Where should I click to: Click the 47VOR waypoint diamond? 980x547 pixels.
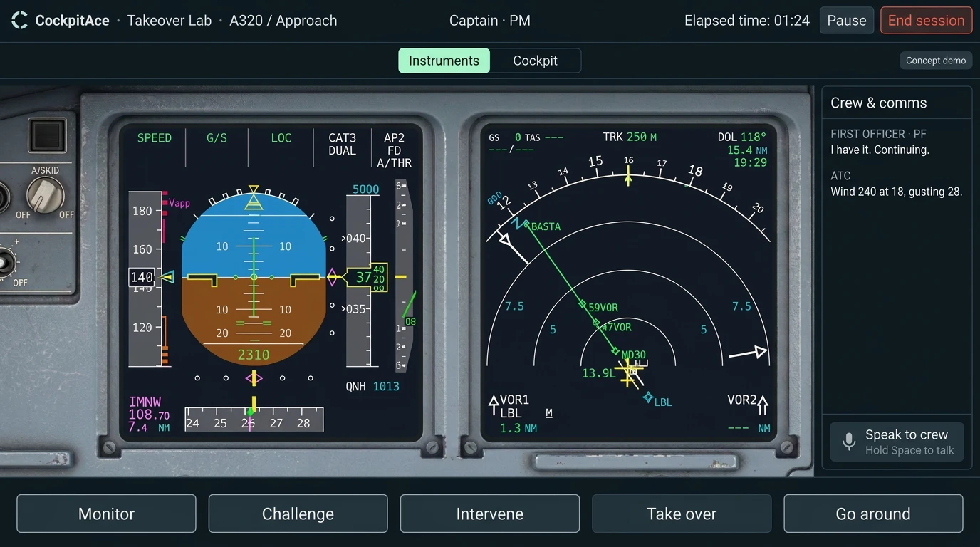[597, 323]
